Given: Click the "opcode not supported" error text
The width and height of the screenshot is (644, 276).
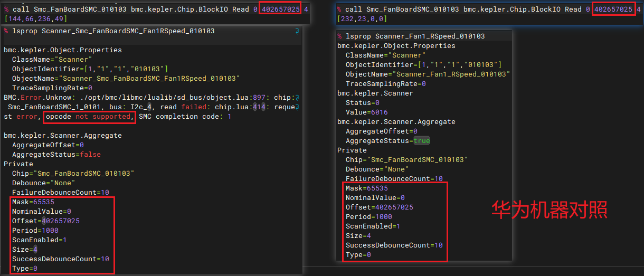Looking at the screenshot, I should tap(89, 117).
